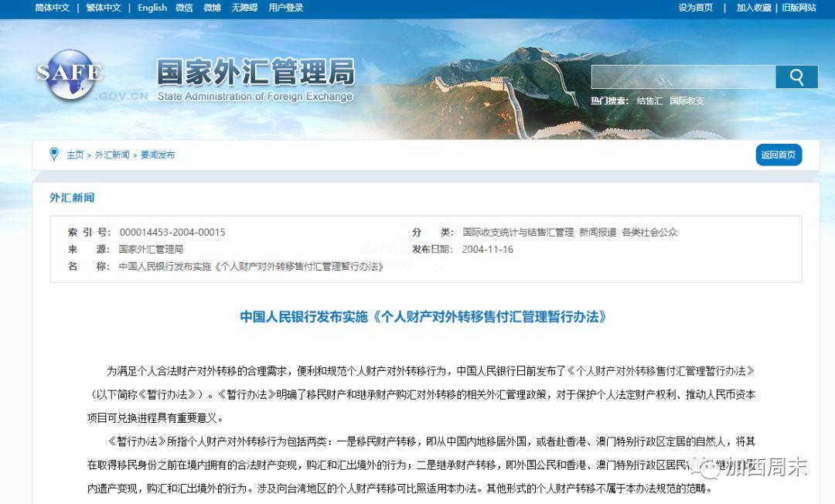835x504 pixels.
Task: Open 无障碍 accessibility mode
Action: coord(244,8)
